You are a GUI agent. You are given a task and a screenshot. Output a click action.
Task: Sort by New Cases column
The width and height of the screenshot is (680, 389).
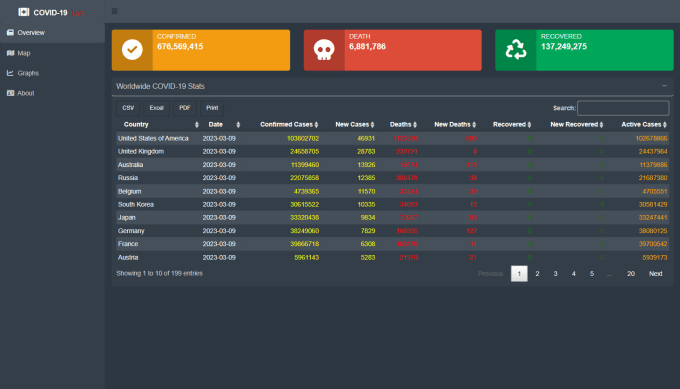(x=354, y=124)
